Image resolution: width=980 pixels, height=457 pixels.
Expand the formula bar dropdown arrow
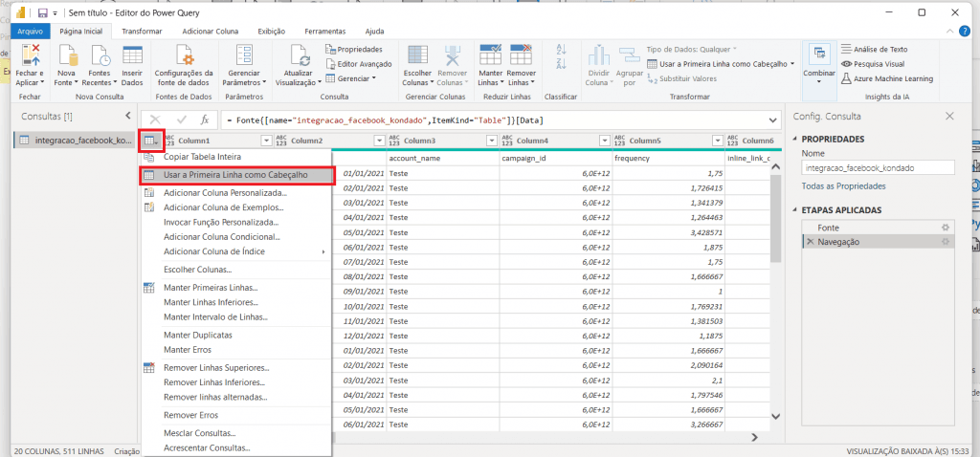pos(773,120)
